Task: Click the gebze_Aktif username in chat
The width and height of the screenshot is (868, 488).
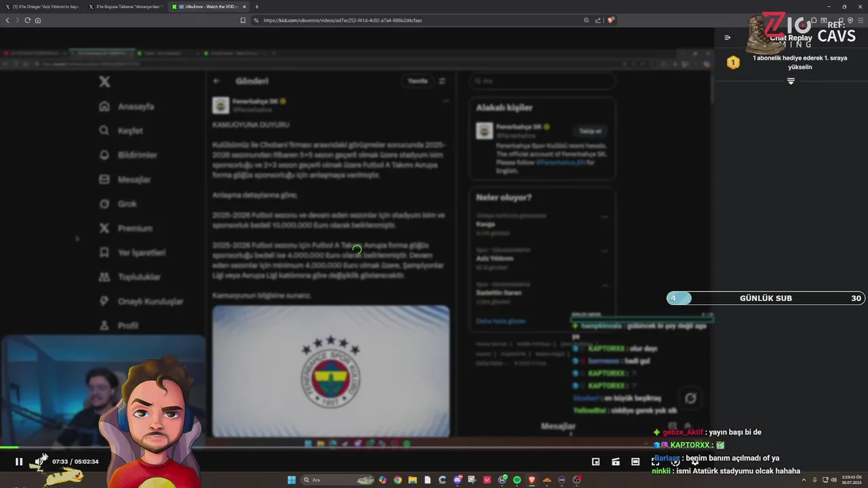Action: coord(683,432)
